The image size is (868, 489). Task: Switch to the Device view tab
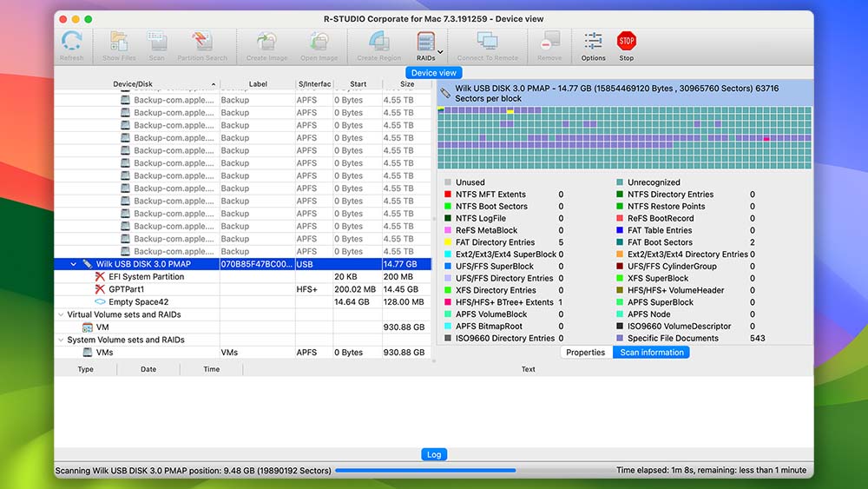433,73
